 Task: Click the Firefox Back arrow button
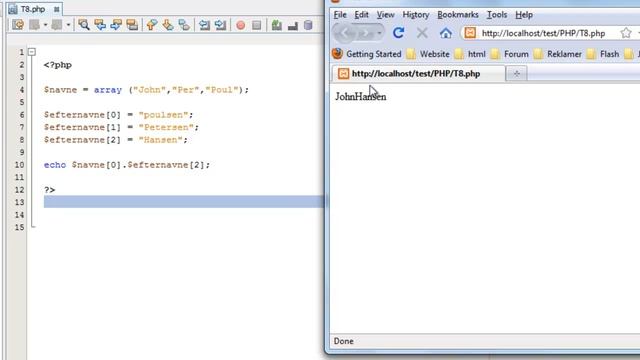pos(346,33)
